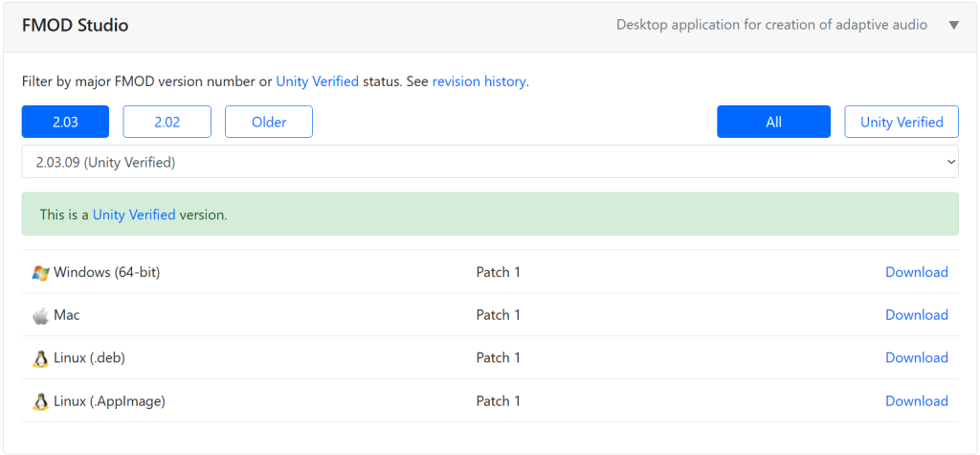Open Unity Verified link in filter description
Image resolution: width=980 pixels, height=455 pixels.
(318, 81)
